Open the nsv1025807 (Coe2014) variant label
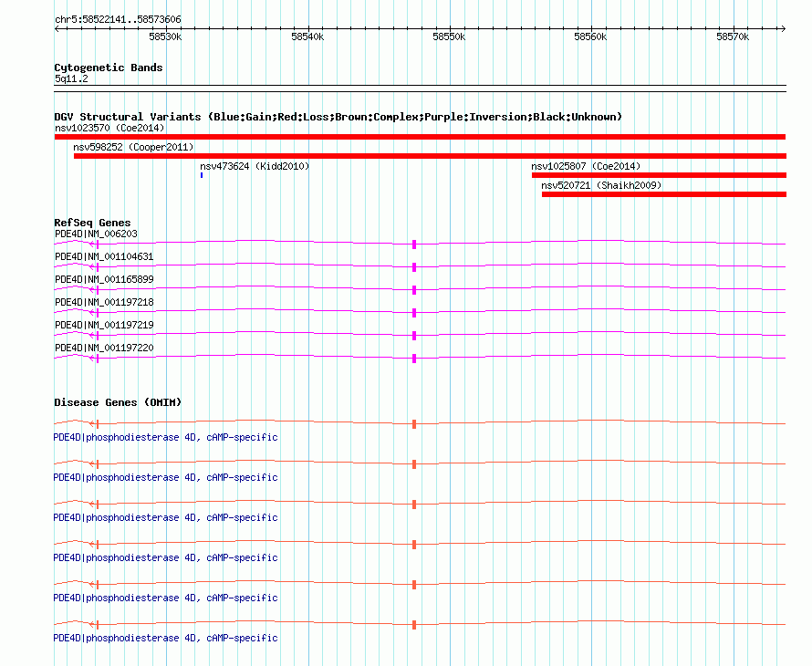 pos(586,166)
